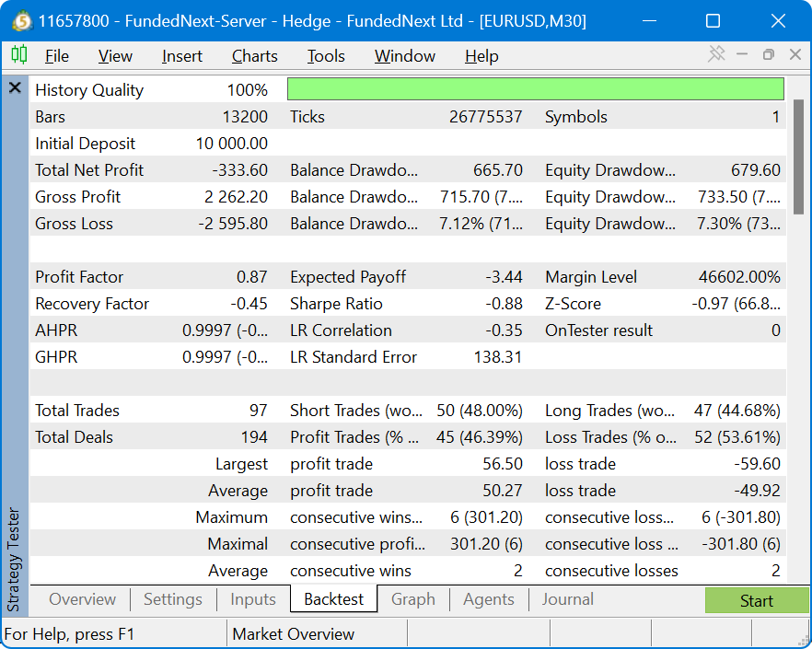812x649 pixels.
Task: Switch to the Journal tab
Action: (x=567, y=599)
